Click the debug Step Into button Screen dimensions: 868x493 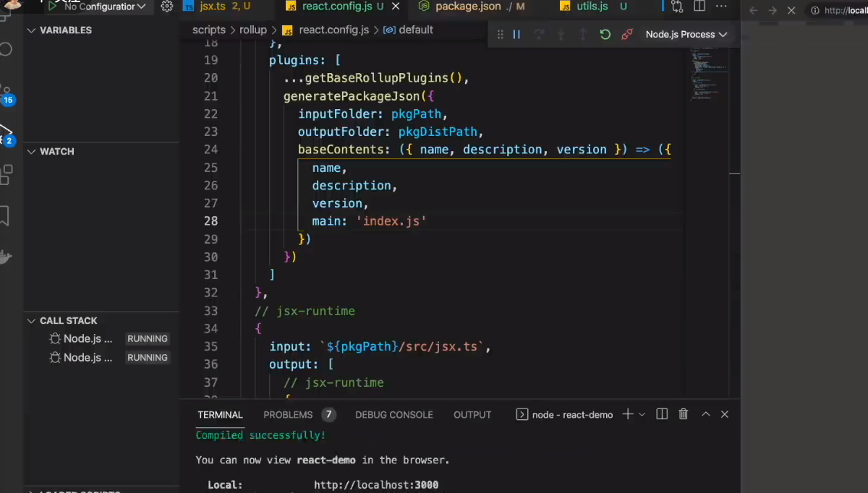tap(561, 34)
